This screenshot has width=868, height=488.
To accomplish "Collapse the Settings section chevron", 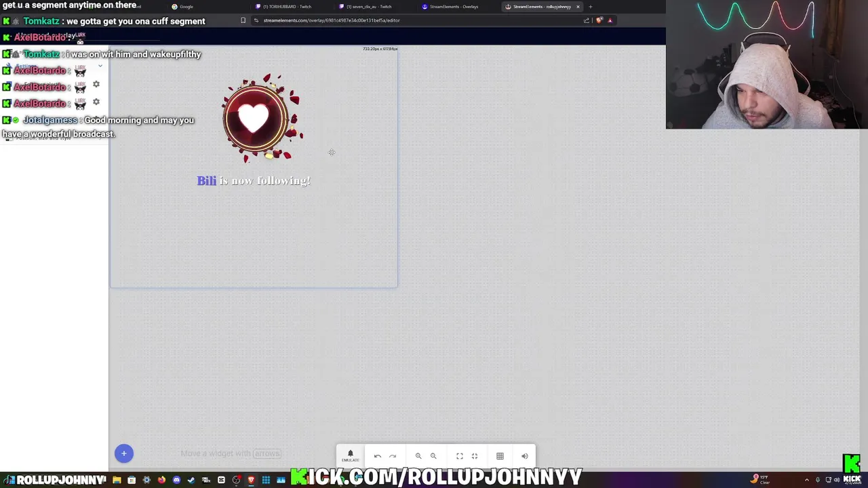I will click(x=100, y=66).
